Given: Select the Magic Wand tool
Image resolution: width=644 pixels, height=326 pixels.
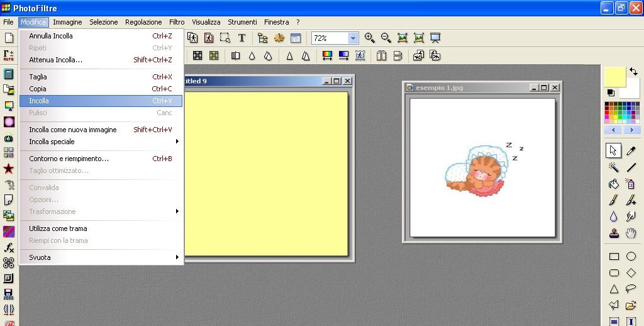Looking at the screenshot, I should point(614,167).
